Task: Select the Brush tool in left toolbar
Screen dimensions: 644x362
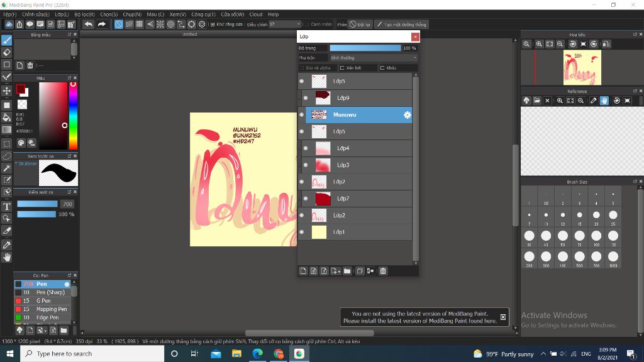Action: click(6, 40)
